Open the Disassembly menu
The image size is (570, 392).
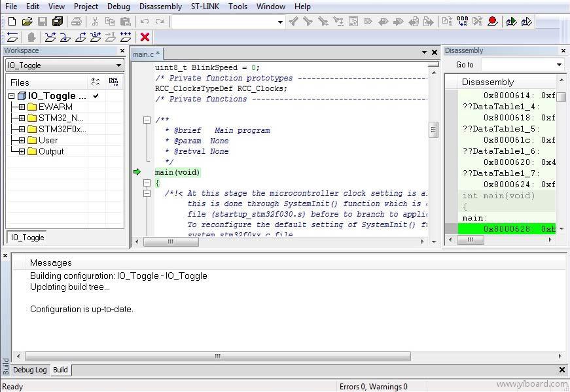[160, 7]
